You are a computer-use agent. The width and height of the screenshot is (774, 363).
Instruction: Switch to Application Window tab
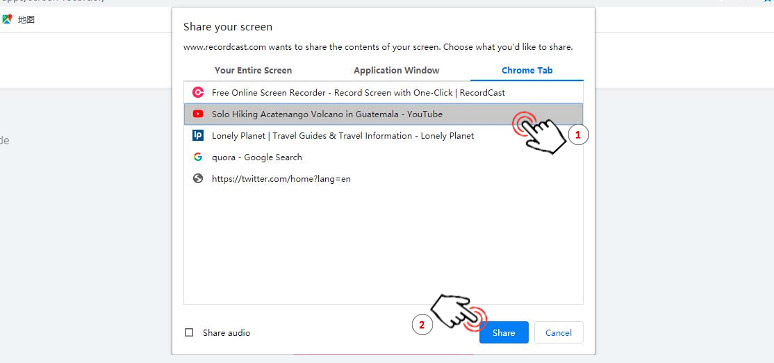[x=396, y=70]
